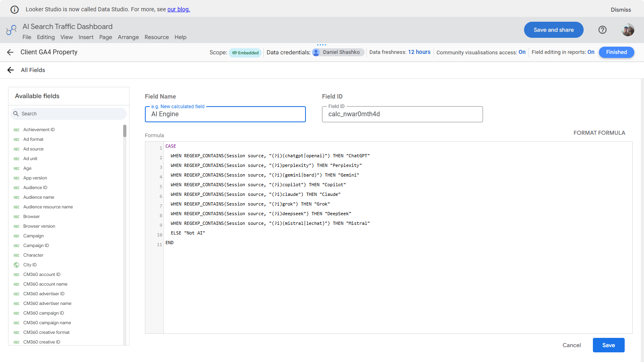Select the Ad format field

33,140
